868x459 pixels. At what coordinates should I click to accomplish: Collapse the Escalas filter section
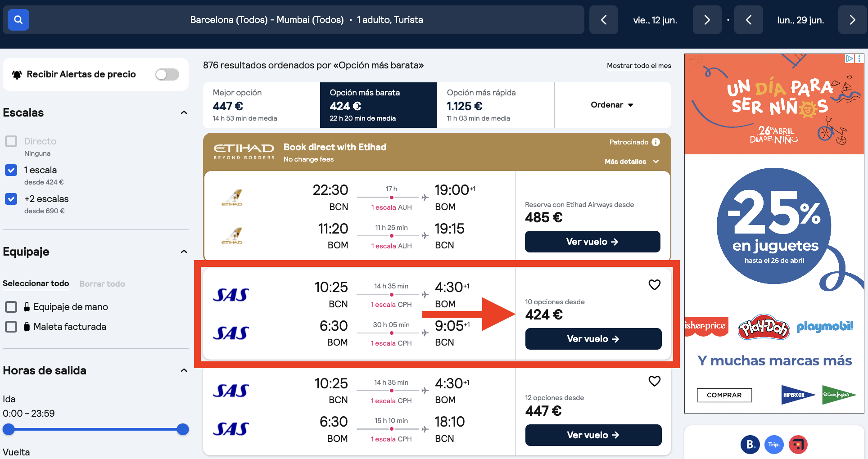click(184, 112)
